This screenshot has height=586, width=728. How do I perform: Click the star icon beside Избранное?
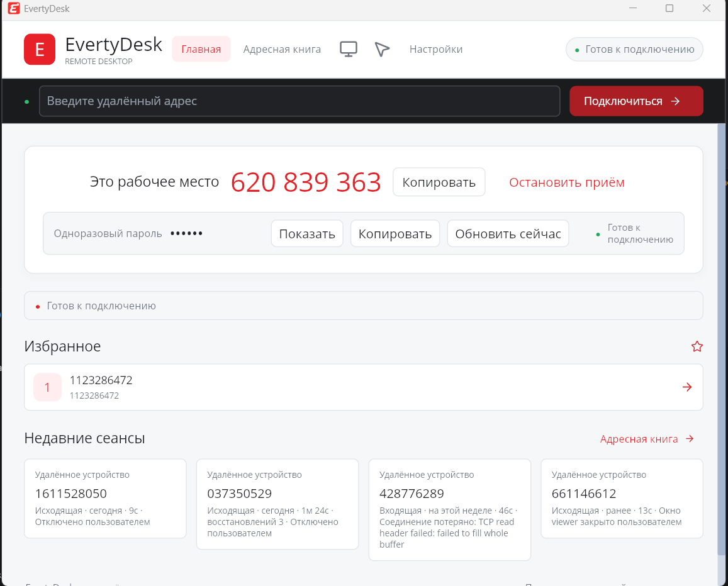[x=697, y=346]
